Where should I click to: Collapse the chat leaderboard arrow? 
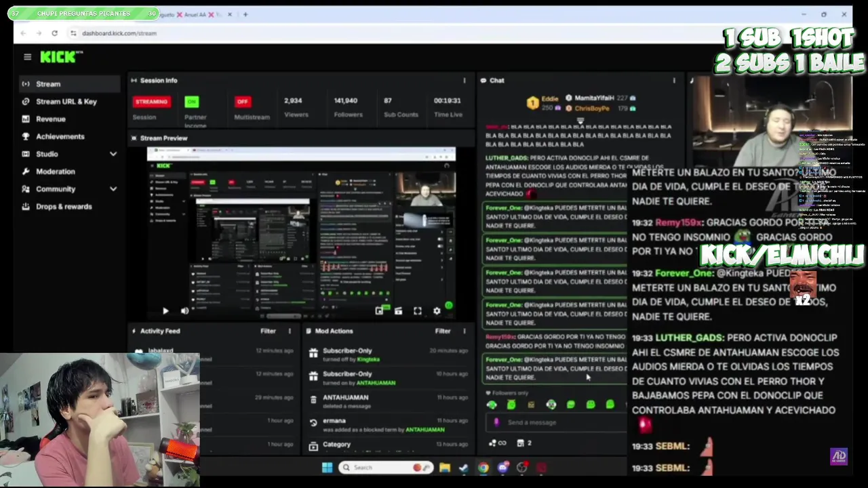580,121
